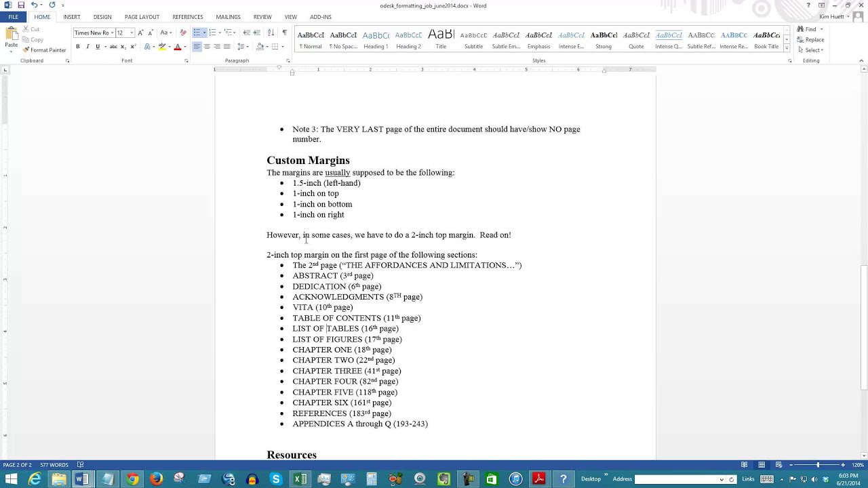Increase font size with Grow Font
Viewport: 868px width, 488px height.
pos(140,33)
